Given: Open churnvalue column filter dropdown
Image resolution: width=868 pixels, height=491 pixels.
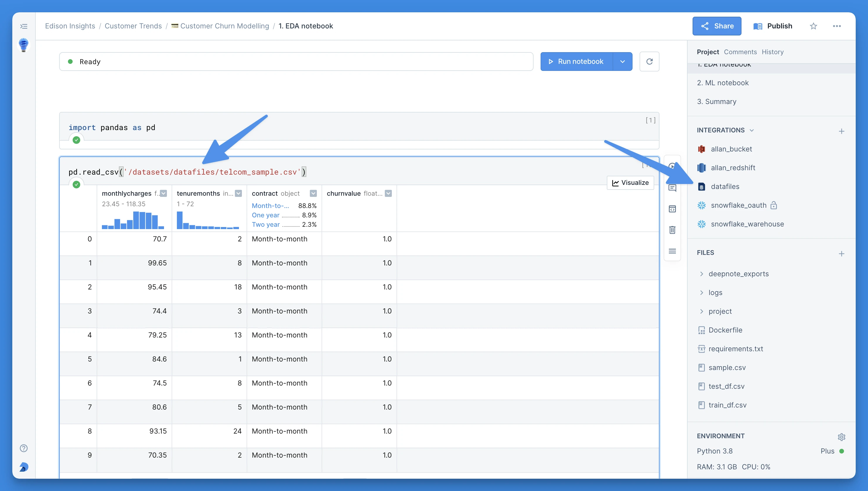Looking at the screenshot, I should click(388, 193).
